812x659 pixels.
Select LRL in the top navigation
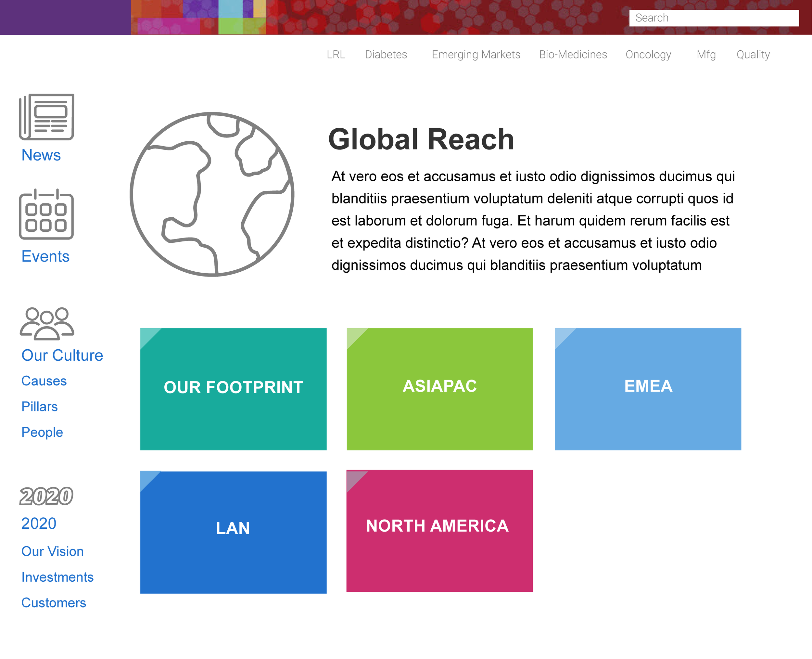point(336,55)
